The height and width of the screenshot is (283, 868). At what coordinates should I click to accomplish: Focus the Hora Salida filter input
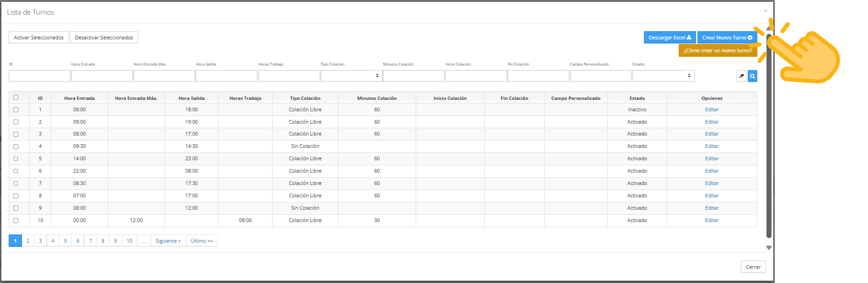click(x=226, y=76)
